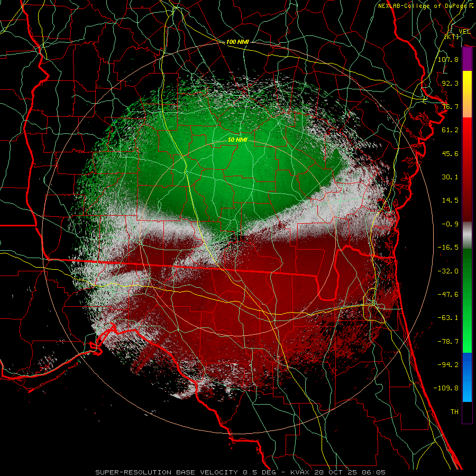Click the black TH segment of the color bar
476x476 pixels.
pyautogui.click(x=467, y=412)
